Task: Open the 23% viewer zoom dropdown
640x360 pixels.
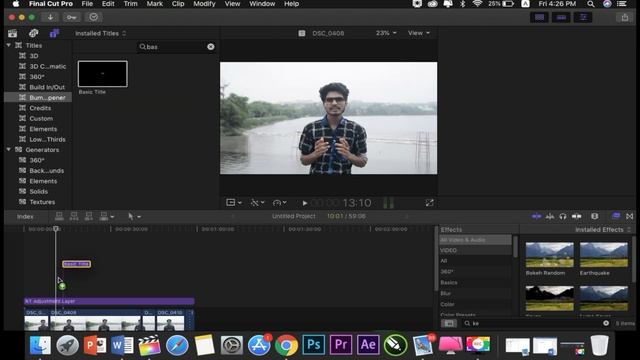Action: pos(386,33)
